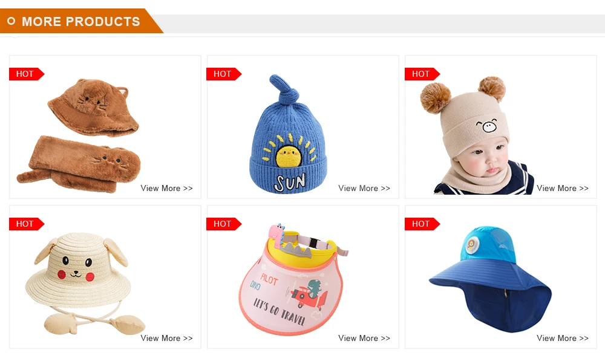
Task: View More for blue sun-flap hat
Action: pyautogui.click(x=563, y=338)
